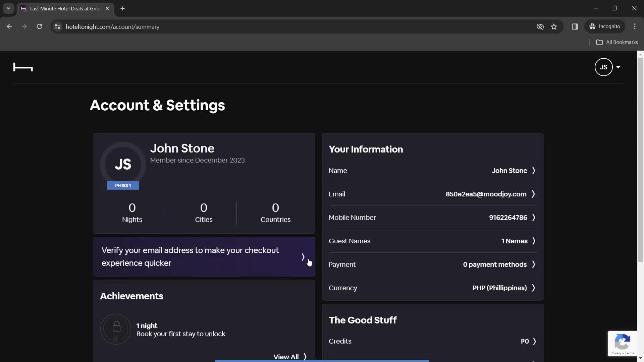The width and height of the screenshot is (644, 362).
Task: Open the Email row
Action: [x=432, y=194]
